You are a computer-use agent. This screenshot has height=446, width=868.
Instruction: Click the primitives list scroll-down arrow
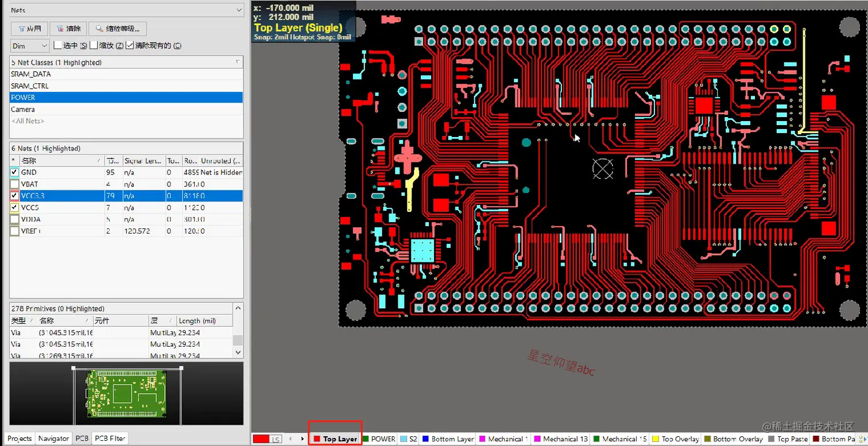238,352
